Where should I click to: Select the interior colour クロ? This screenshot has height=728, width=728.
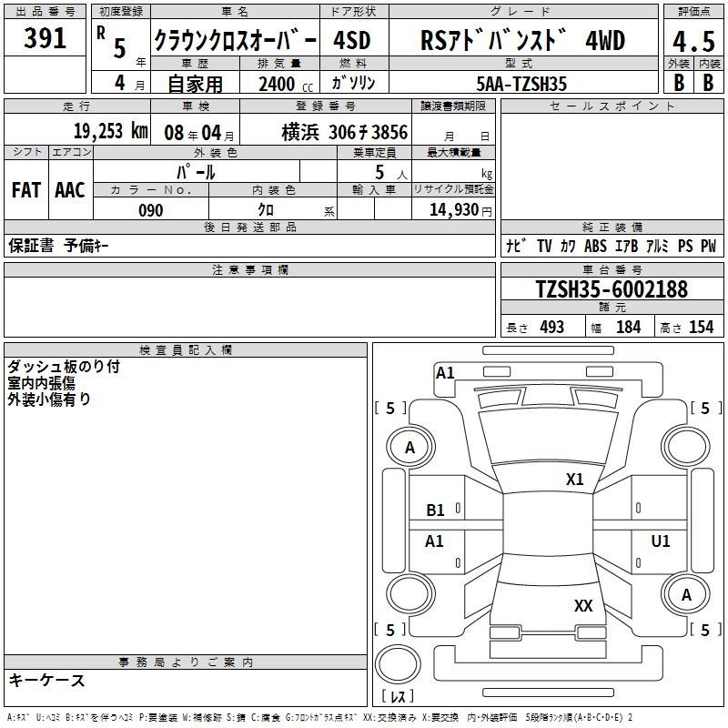[x=266, y=210]
